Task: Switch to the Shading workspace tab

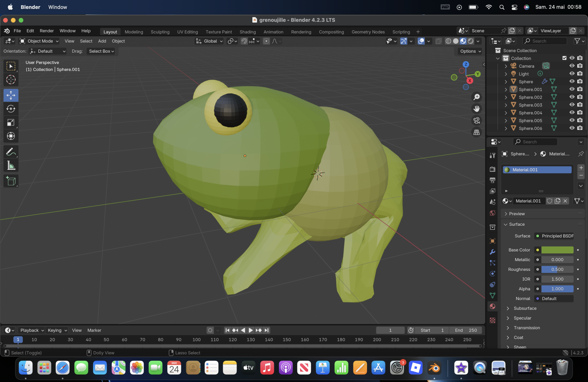Action: pos(247,32)
